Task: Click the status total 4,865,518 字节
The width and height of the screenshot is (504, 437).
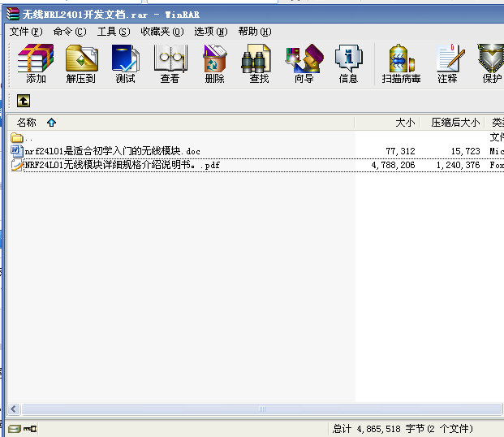Action: 390,429
